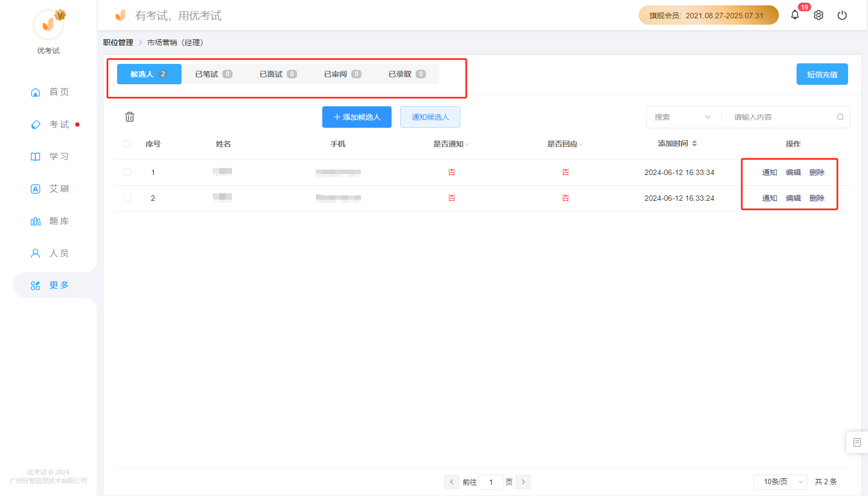Click the 2024-06-12 16:33:24 timestamp
The image size is (868, 496).
pos(679,198)
